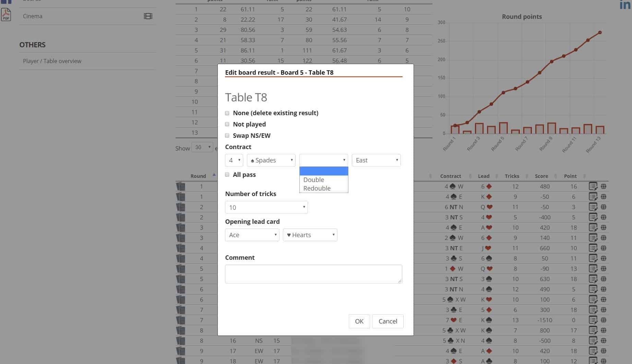Screen dimensions: 632x364
Task: Open the East declarer dropdown
Action: tap(376, 160)
